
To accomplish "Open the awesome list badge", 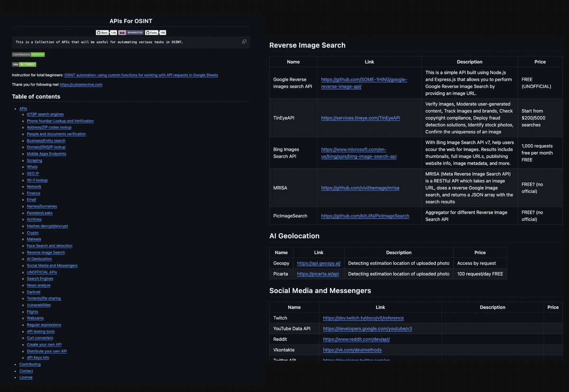I will 131,32.
